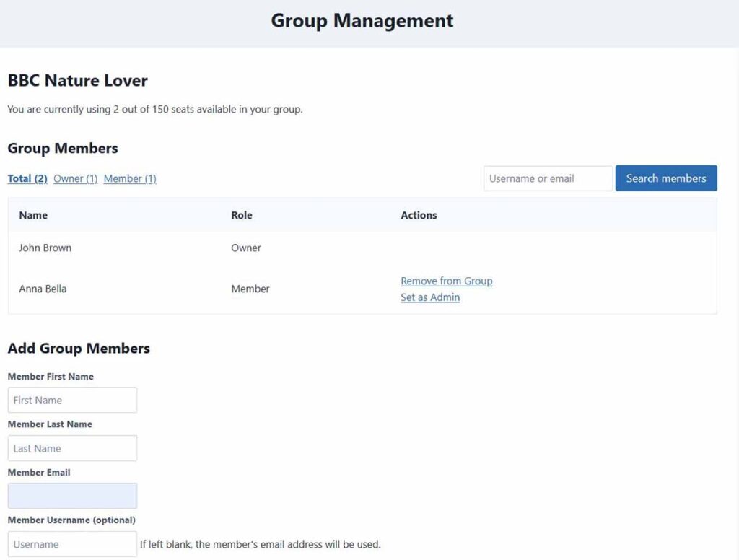Screen dimensions: 739x560
Task: Click the Group Management page title
Action: [x=362, y=21]
